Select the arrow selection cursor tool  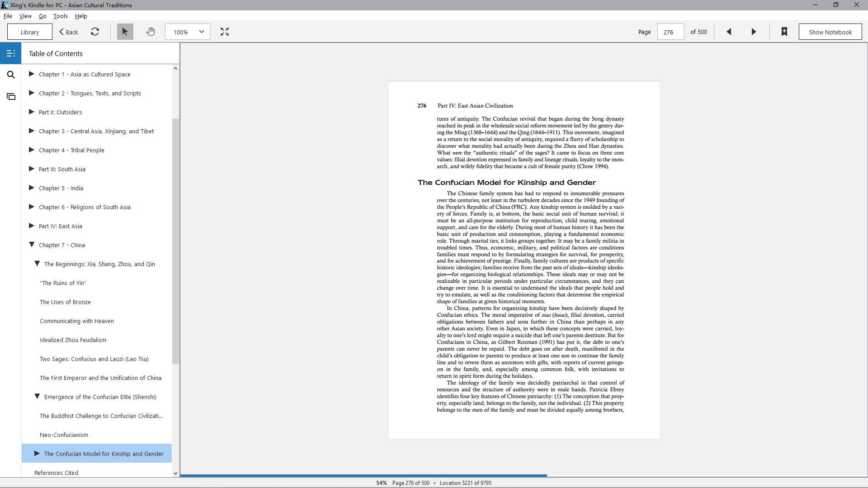point(125,32)
